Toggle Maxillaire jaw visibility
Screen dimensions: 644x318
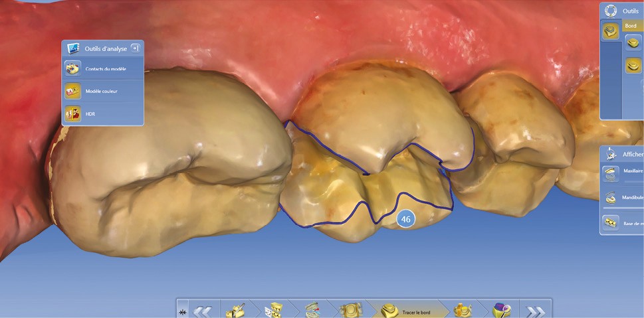coord(611,174)
